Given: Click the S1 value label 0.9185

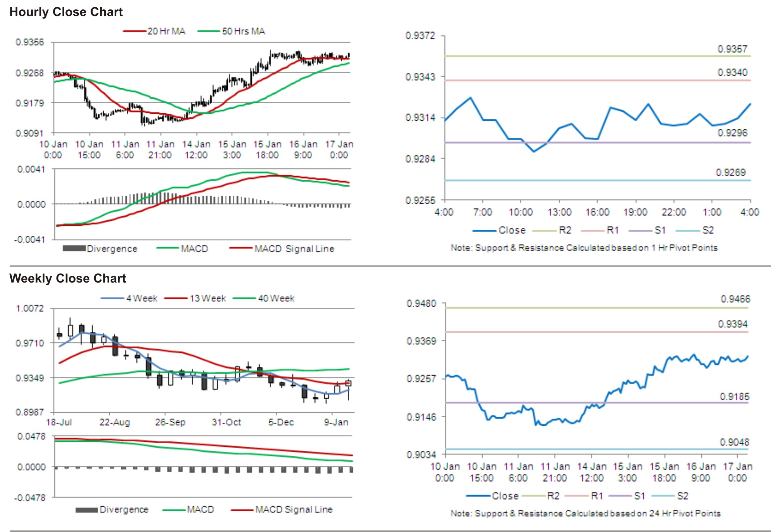Looking at the screenshot, I should (735, 397).
